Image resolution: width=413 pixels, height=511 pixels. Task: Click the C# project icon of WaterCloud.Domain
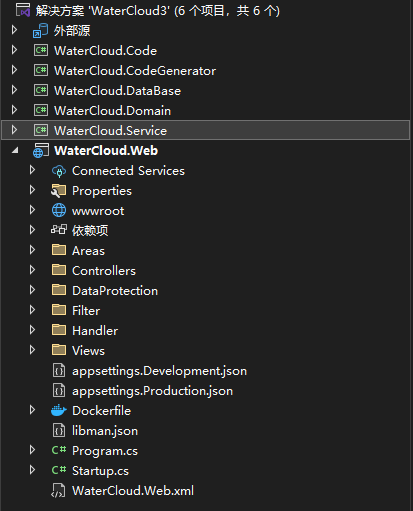[41, 110]
